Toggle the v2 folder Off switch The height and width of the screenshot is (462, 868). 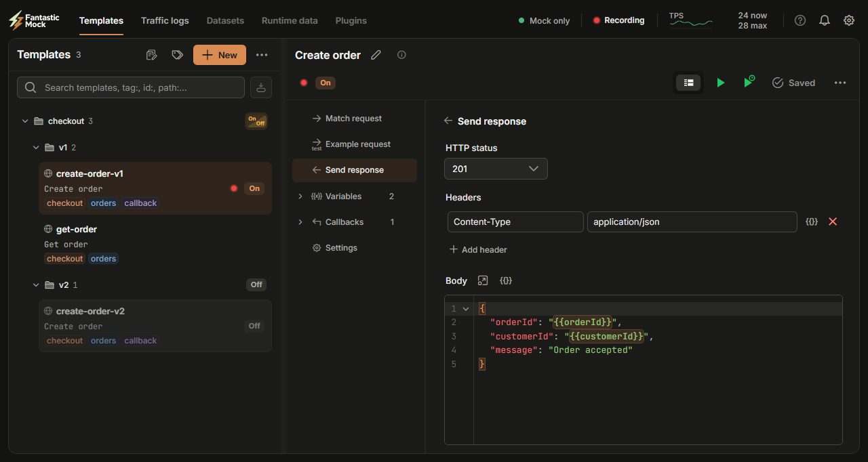click(x=256, y=285)
